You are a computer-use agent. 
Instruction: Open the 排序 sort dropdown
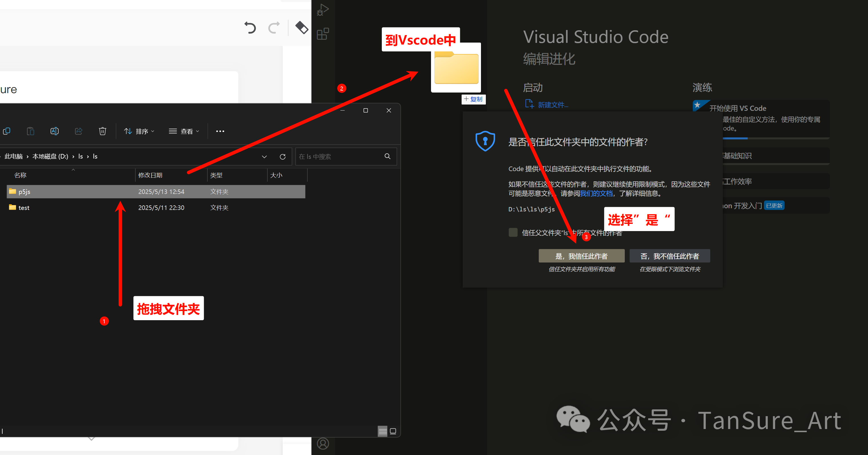[x=139, y=131]
